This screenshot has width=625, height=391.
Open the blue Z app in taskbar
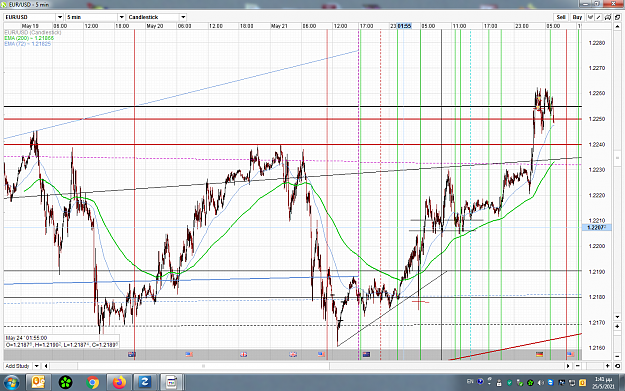144,383
